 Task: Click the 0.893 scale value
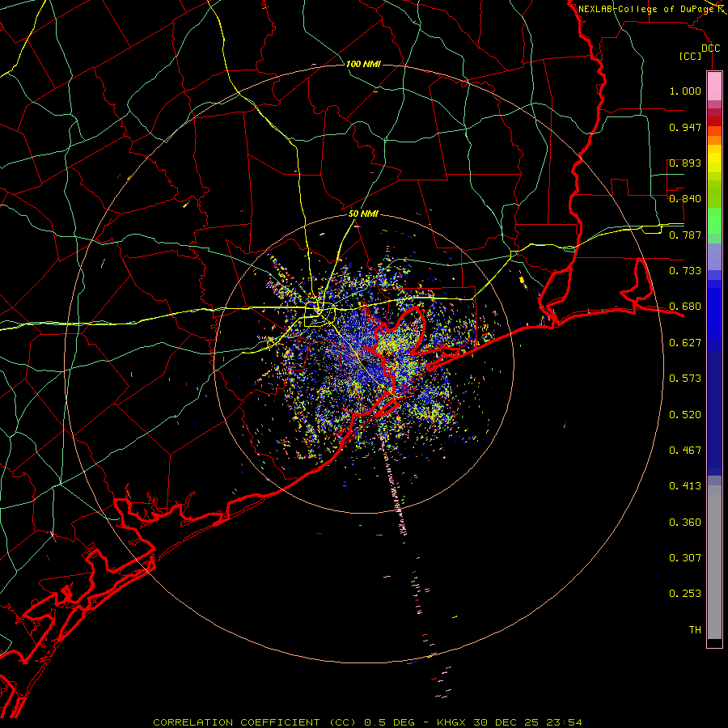[685, 163]
